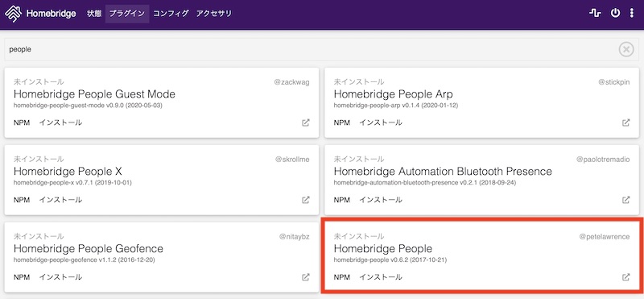Select the プラグイン tab
This screenshot has width=644, height=299.
(x=127, y=14)
